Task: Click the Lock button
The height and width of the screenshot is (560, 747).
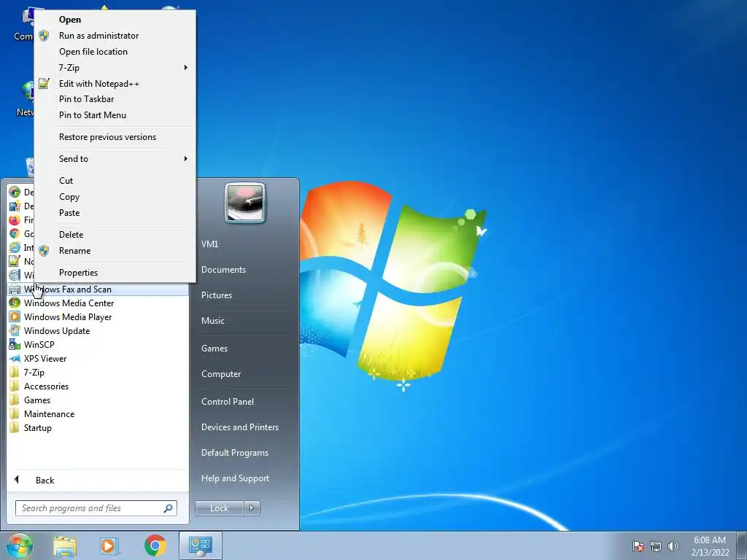Action: pyautogui.click(x=220, y=508)
